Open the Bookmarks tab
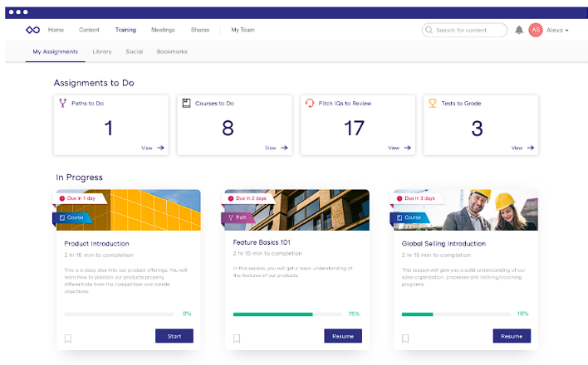588x365 pixels. tap(172, 51)
